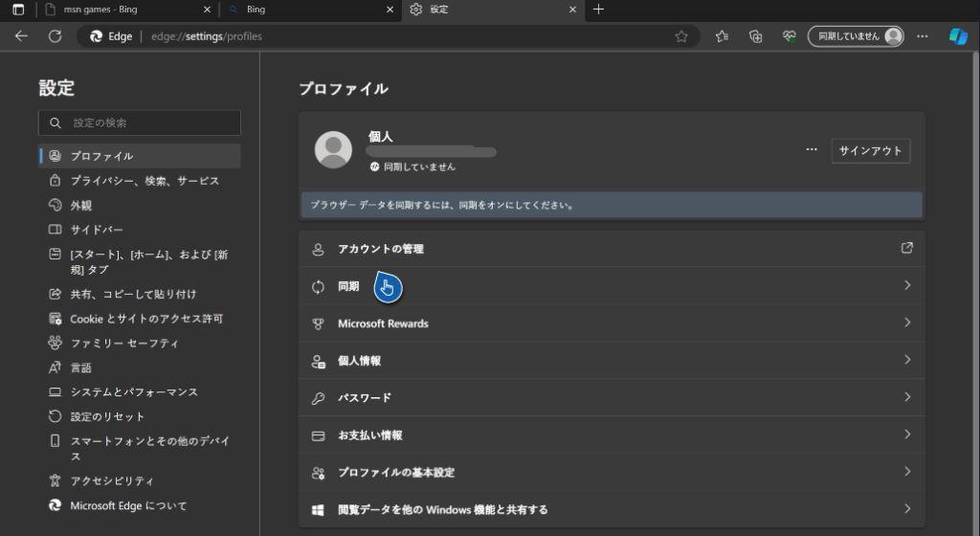This screenshot has width=980, height=536.
Task: Click the サインアウト button
Action: pyautogui.click(x=871, y=150)
